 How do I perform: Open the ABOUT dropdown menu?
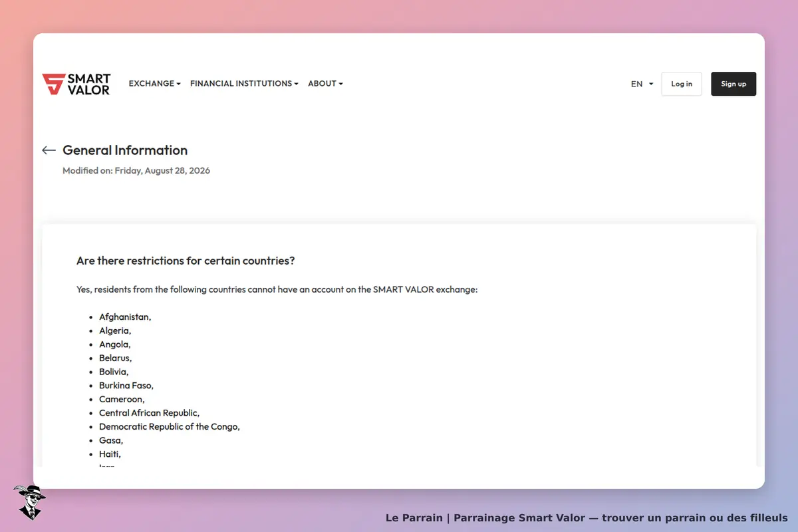point(325,84)
